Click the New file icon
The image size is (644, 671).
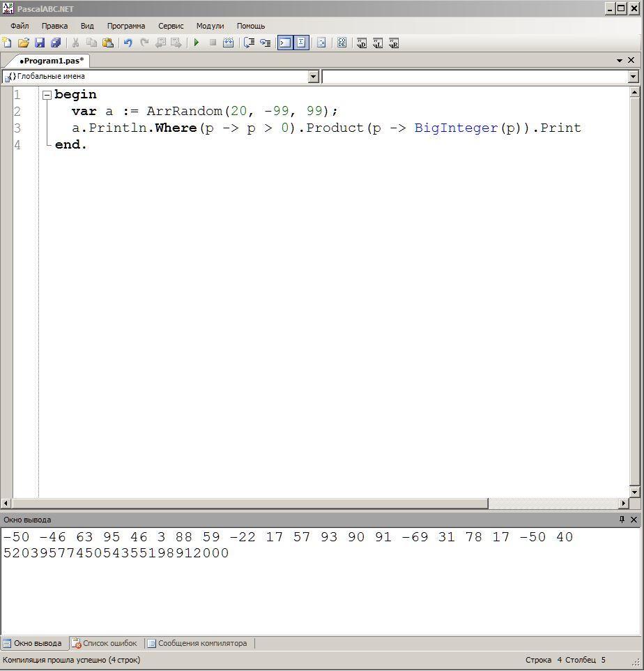[7, 43]
